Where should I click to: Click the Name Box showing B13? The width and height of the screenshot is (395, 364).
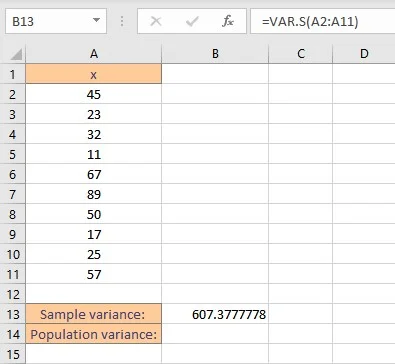pos(56,22)
